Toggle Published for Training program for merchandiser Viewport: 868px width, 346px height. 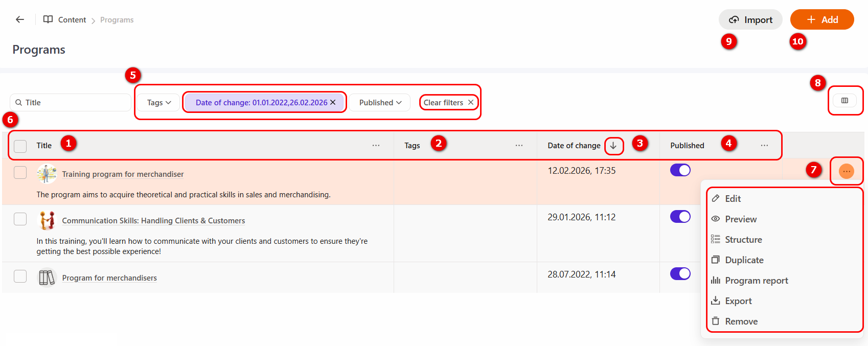click(x=680, y=170)
